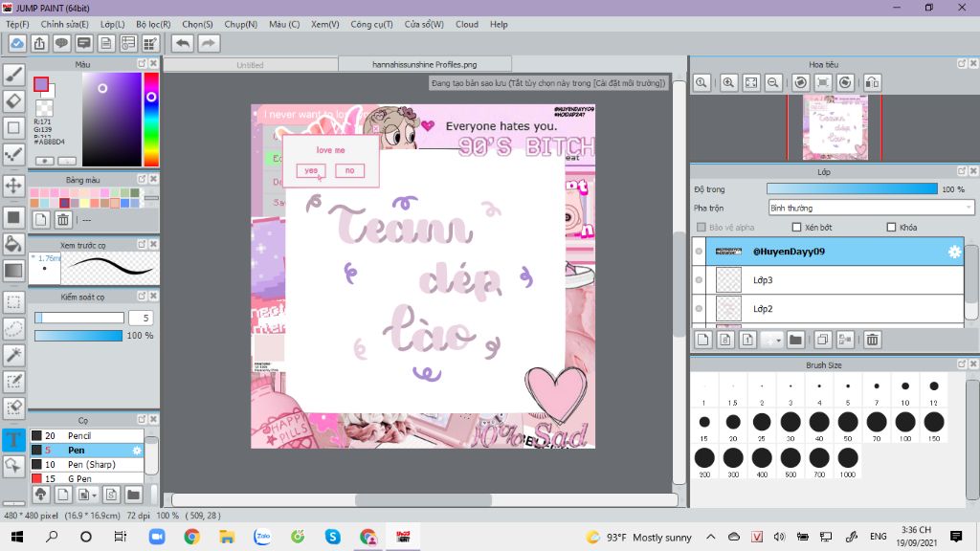
Task: Open File Explorer from the taskbar
Action: (227, 537)
